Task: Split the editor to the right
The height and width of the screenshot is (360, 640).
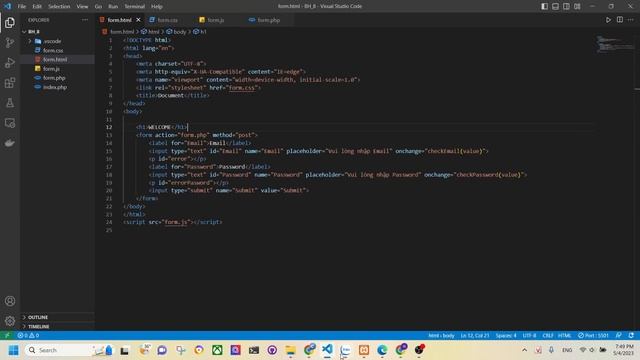Action: click(x=620, y=20)
